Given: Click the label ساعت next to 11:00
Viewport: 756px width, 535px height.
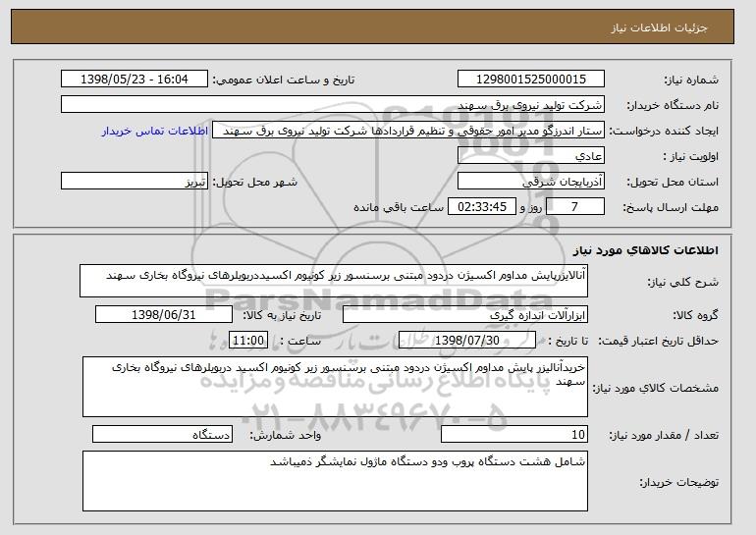Looking at the screenshot, I should (300, 342).
